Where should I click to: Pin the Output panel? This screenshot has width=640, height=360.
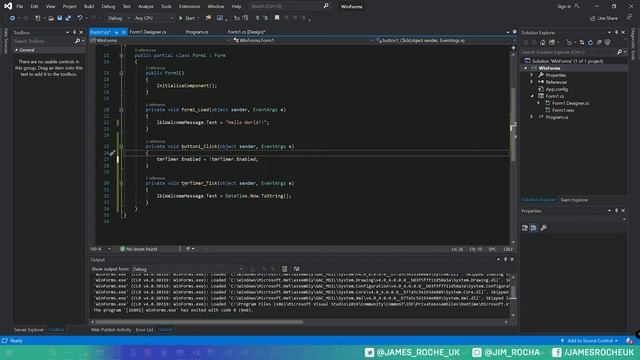click(x=505, y=259)
